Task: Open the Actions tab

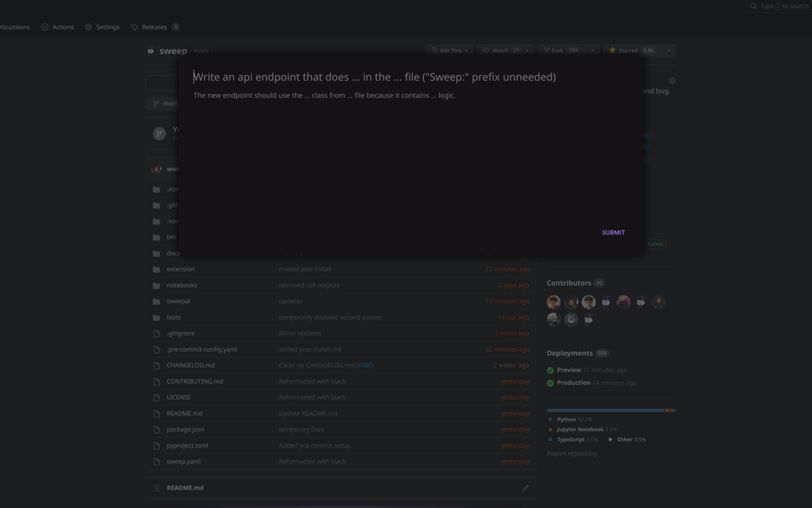Action: [58, 27]
